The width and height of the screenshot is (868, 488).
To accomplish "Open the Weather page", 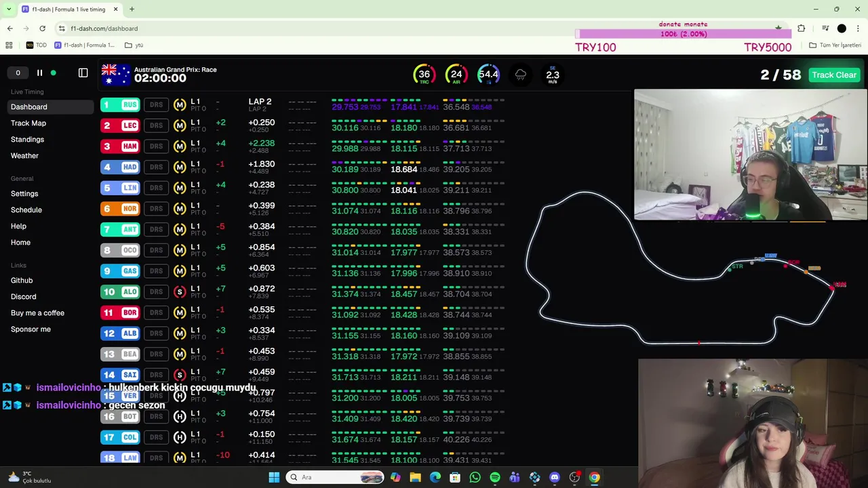I will pos(24,155).
